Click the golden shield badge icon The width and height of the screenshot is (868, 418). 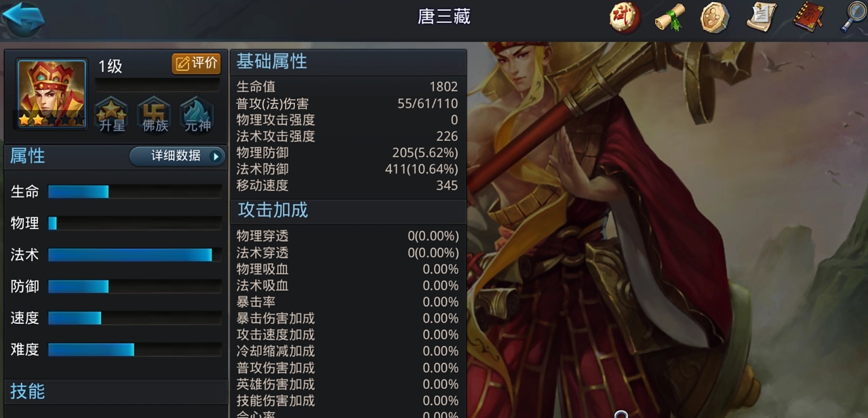(715, 18)
